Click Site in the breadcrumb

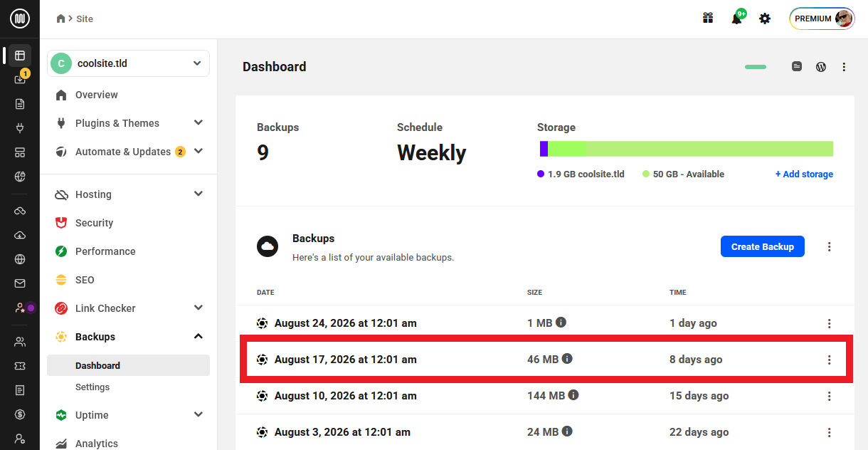pyautogui.click(x=85, y=19)
